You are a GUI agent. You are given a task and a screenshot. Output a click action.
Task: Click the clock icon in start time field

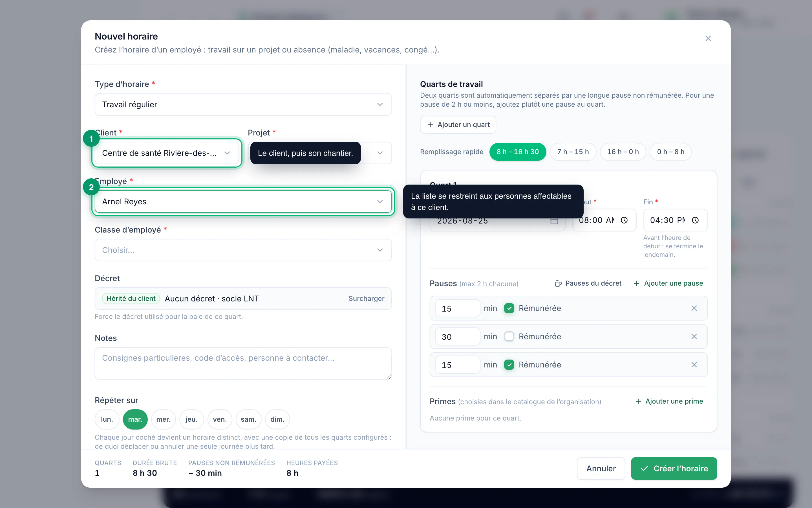pyautogui.click(x=624, y=220)
